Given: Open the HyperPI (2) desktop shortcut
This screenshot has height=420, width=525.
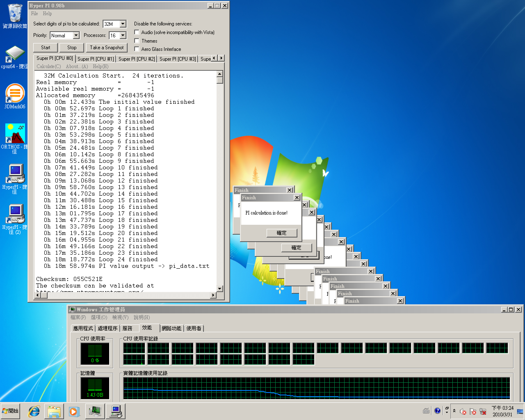Looking at the screenshot, I should coord(15,219).
